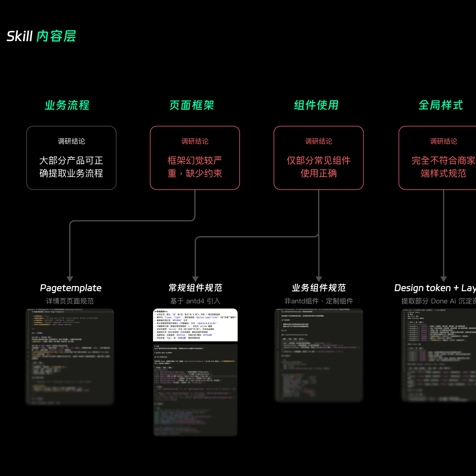Click the "业务组件规范" heading
The image size is (476, 476).
point(319,288)
